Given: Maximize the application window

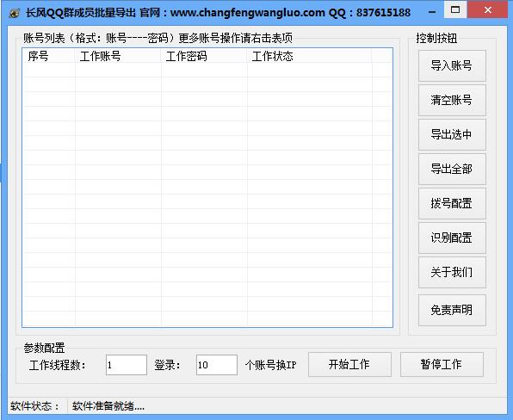Looking at the screenshot, I should tap(455, 9).
